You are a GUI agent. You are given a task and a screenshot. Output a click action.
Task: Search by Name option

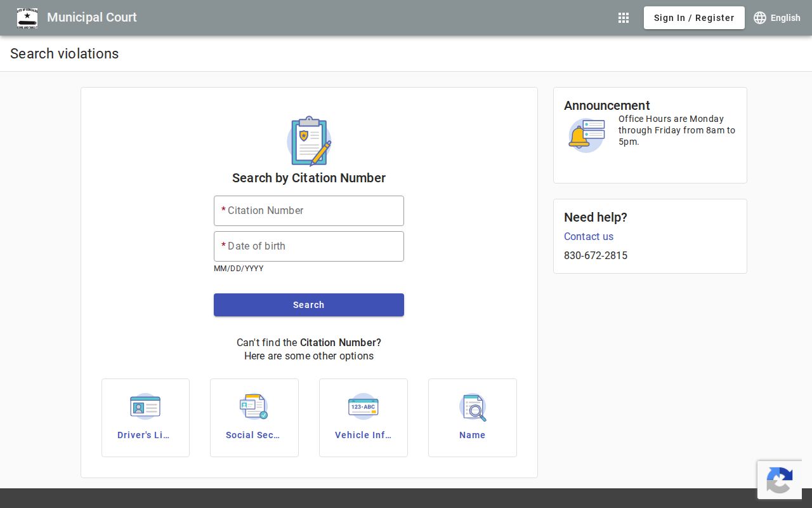[x=473, y=418]
